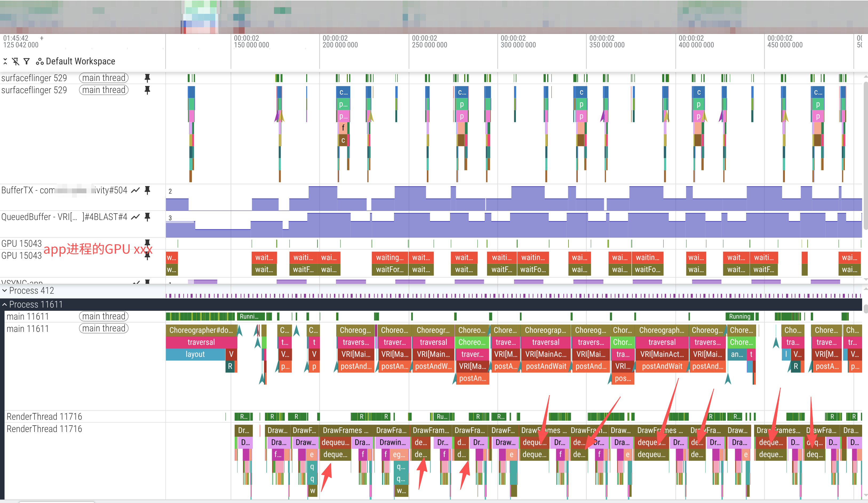Select the blue layout slice on the main 11611 thread
The width and height of the screenshot is (868, 503).
[195, 354]
